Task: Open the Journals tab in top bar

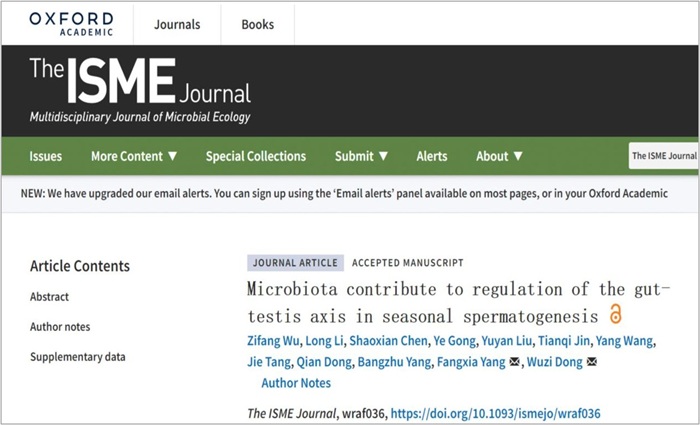Action: [x=177, y=24]
